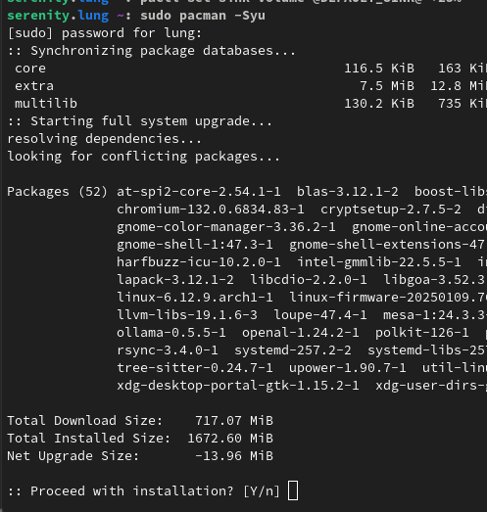Click the '116.5 KiB' size in core row
This screenshot has height=512, width=487.
point(379,68)
